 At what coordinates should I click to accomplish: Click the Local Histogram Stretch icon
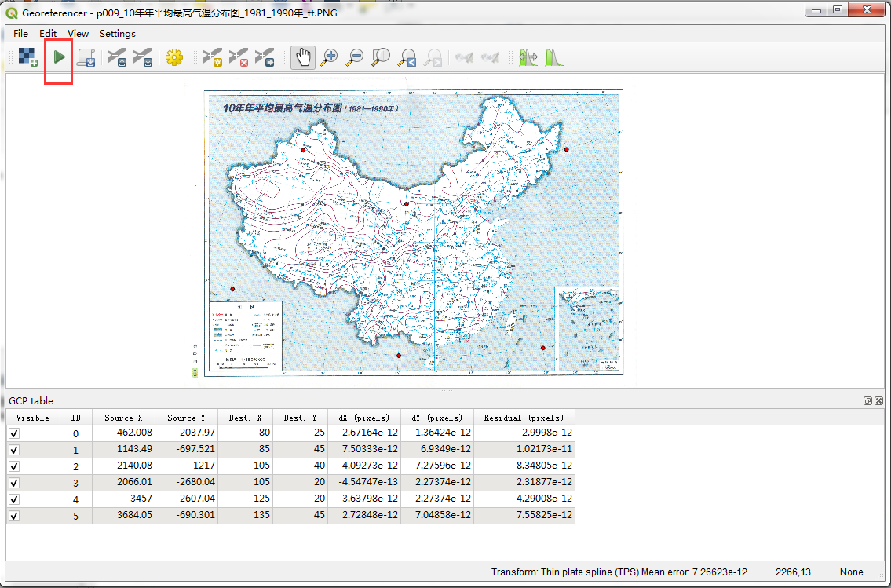tap(553, 57)
